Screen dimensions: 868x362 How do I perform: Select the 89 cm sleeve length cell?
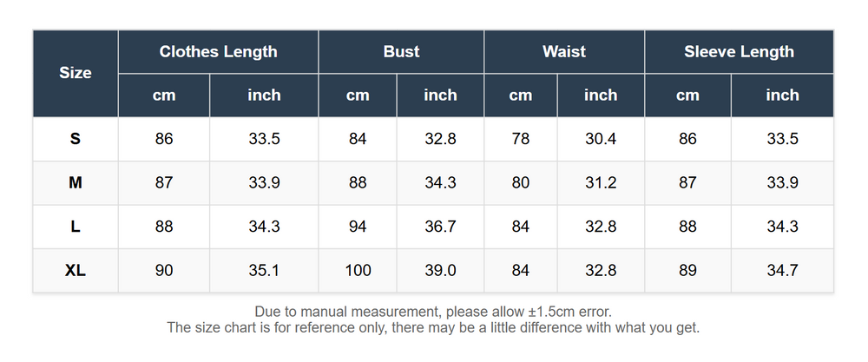tap(687, 271)
